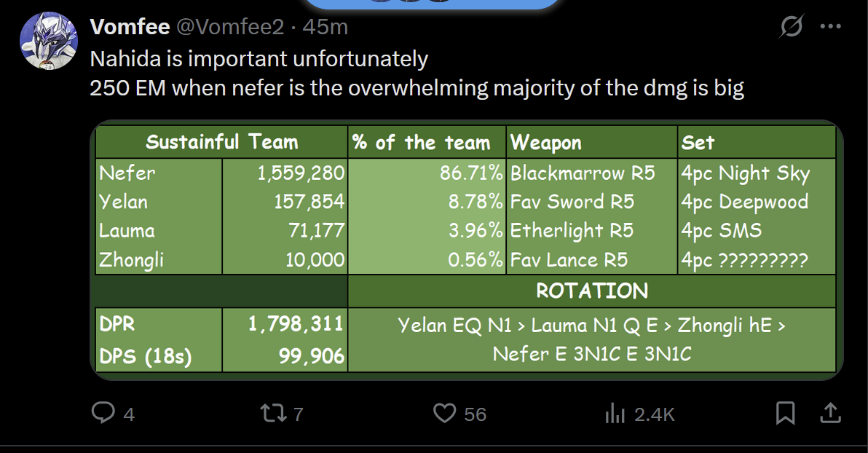Click the Vomfee display name
This screenshot has height=453, width=868.
tap(130, 28)
